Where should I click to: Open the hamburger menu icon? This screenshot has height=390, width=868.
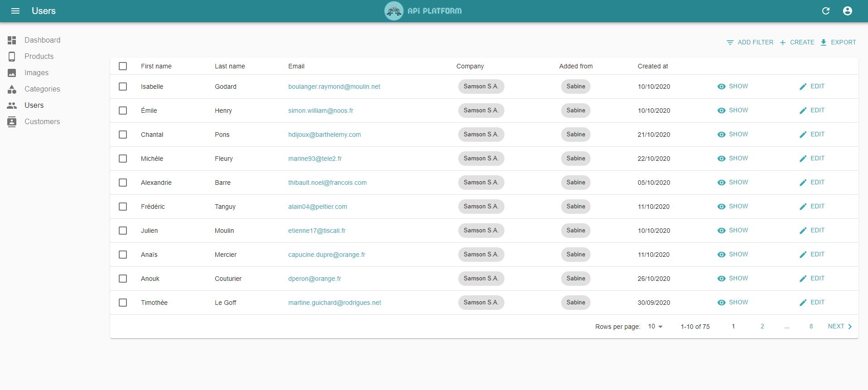pos(15,11)
